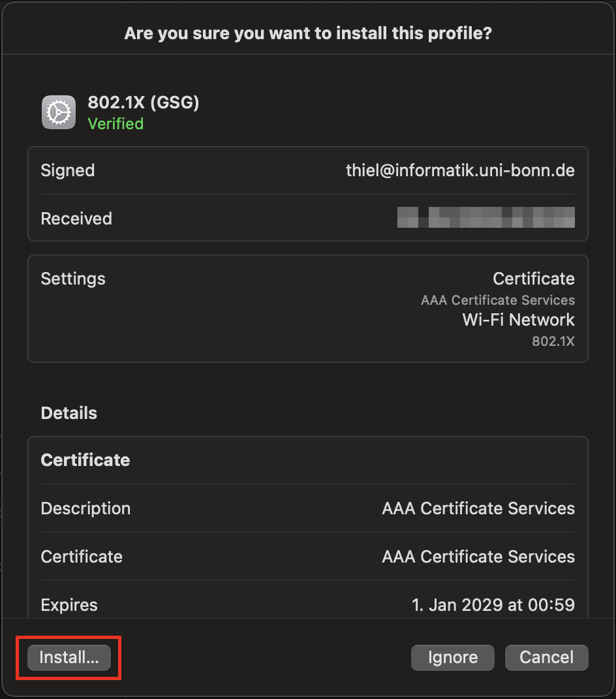
Task: Click the Description value AAA Certificate Services
Action: (x=478, y=508)
